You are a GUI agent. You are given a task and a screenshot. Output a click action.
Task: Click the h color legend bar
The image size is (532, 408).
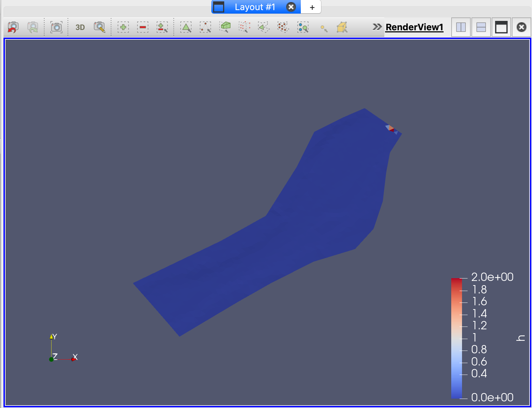456,338
